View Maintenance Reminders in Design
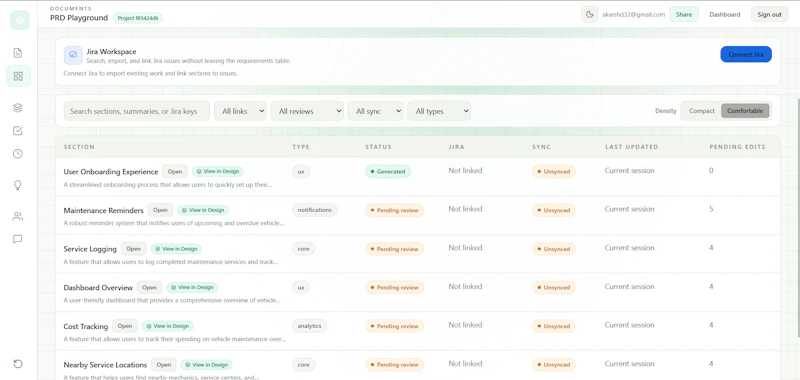This screenshot has height=380, width=800. tap(203, 210)
